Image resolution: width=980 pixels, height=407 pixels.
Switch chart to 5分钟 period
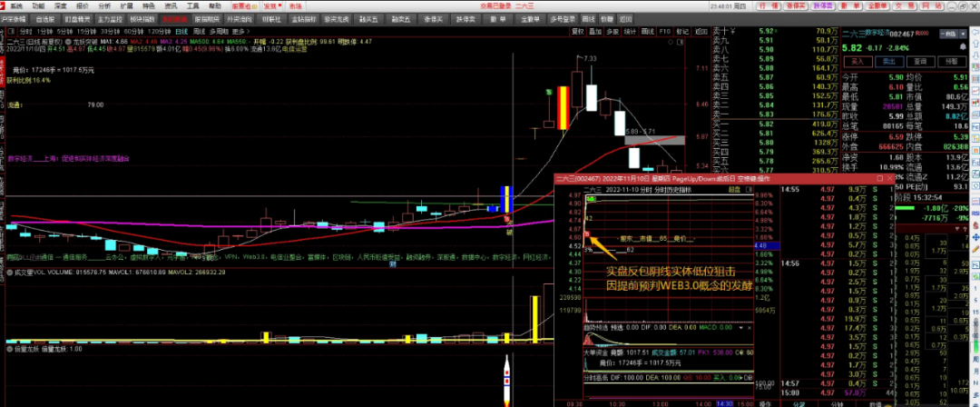click(x=64, y=31)
